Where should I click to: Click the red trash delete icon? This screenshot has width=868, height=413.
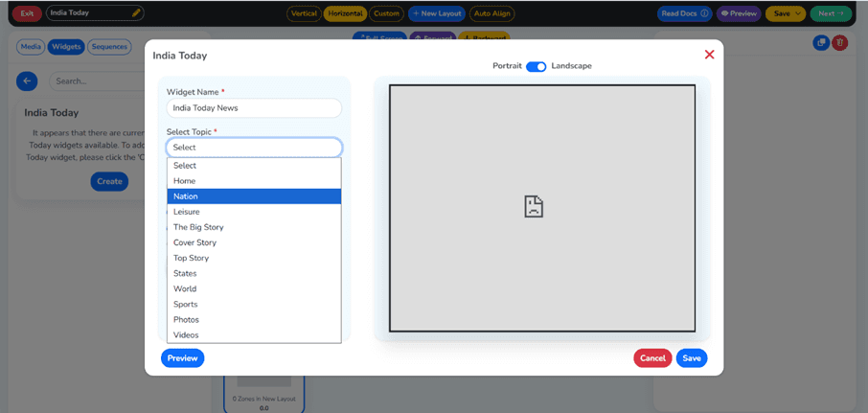click(840, 42)
